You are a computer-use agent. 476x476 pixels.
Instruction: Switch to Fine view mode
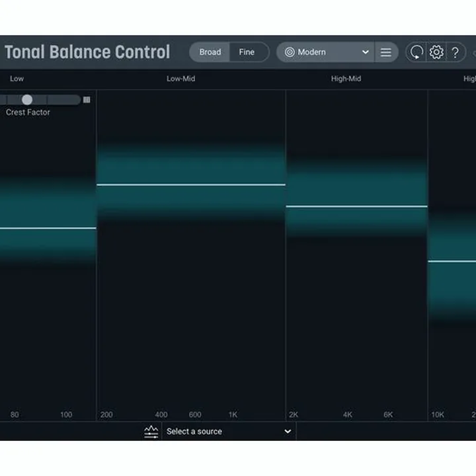[247, 52]
